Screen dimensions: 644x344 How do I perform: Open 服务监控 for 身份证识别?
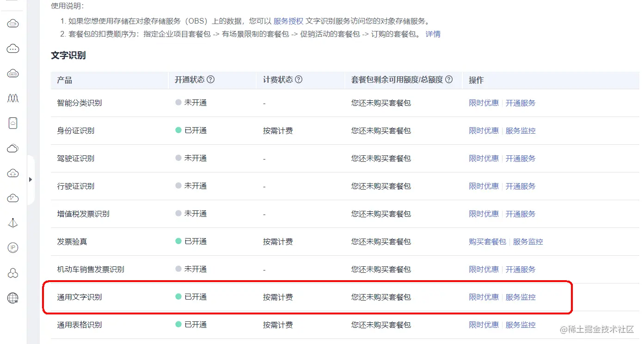(x=521, y=131)
